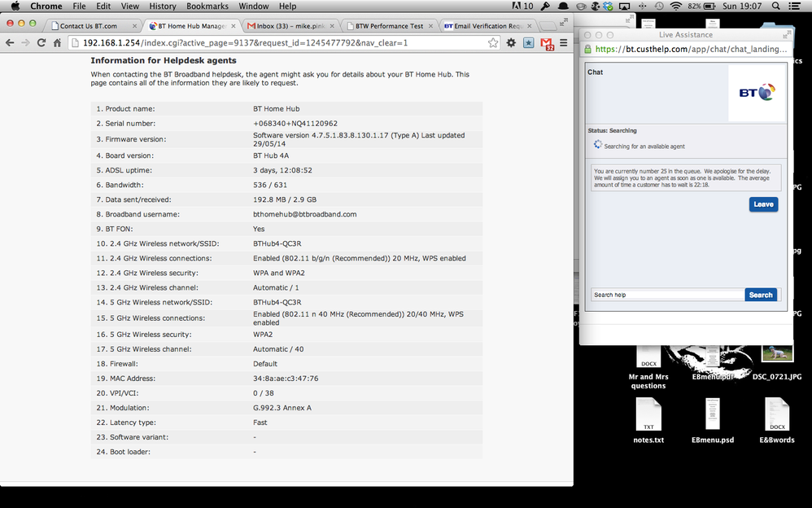
Task: Select notes.txt file on the desktop
Action: (x=648, y=421)
